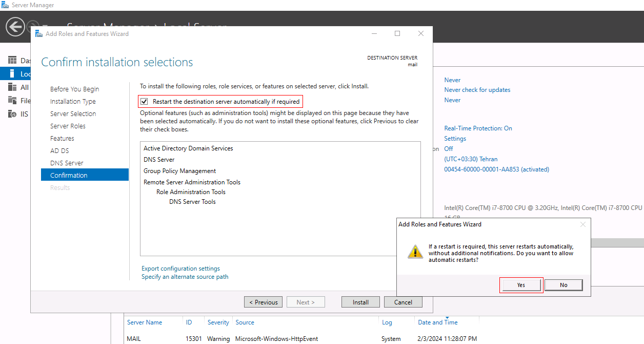The width and height of the screenshot is (644, 344).
Task: Click the warning icon in restart dialog
Action: 415,252
